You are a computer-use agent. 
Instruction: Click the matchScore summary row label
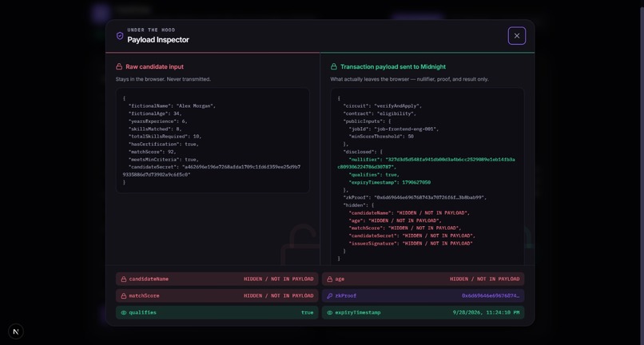(x=144, y=295)
